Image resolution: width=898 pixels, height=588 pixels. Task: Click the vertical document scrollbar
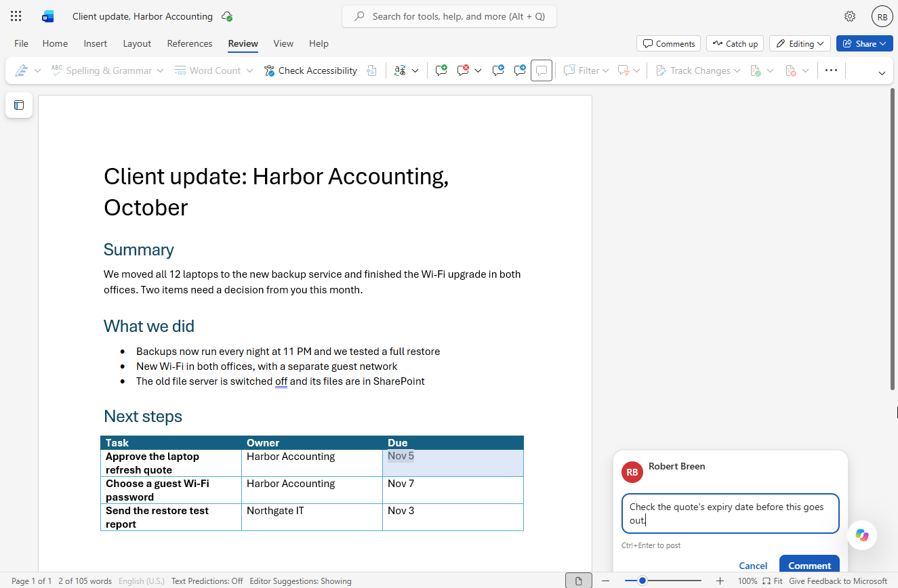pos(893,238)
